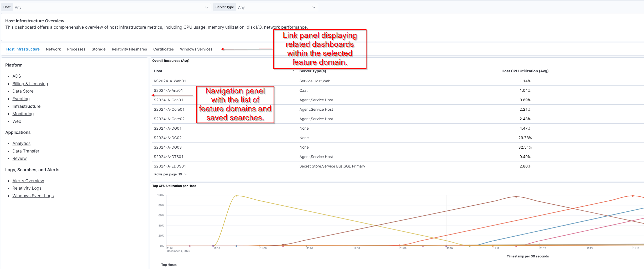Change the Rows per page setting
The image size is (644, 269).
(171, 174)
